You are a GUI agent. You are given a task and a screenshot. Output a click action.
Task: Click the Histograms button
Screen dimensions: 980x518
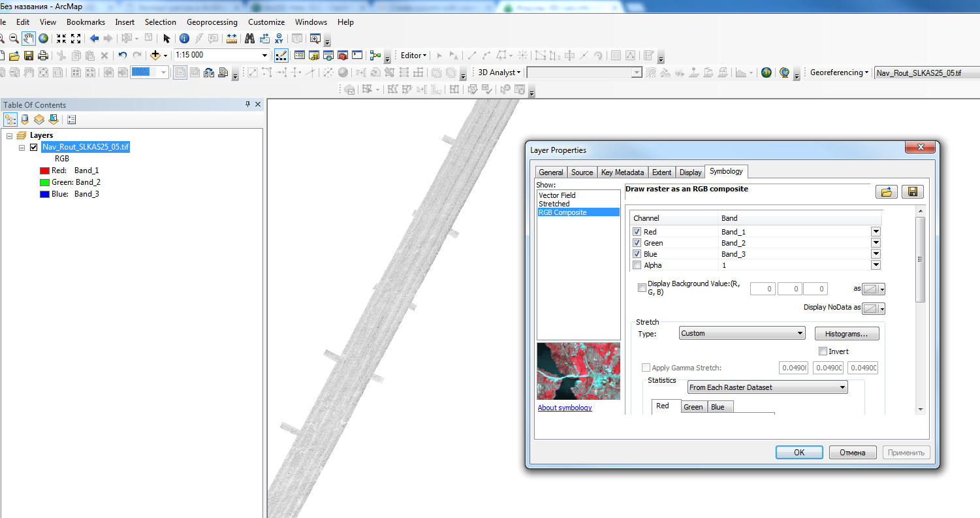847,334
